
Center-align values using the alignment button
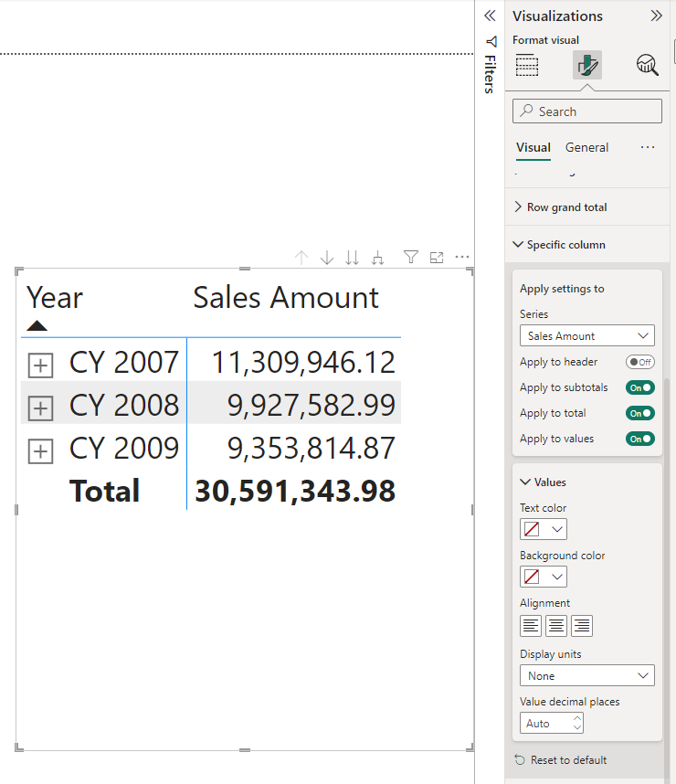pyautogui.click(x=556, y=626)
